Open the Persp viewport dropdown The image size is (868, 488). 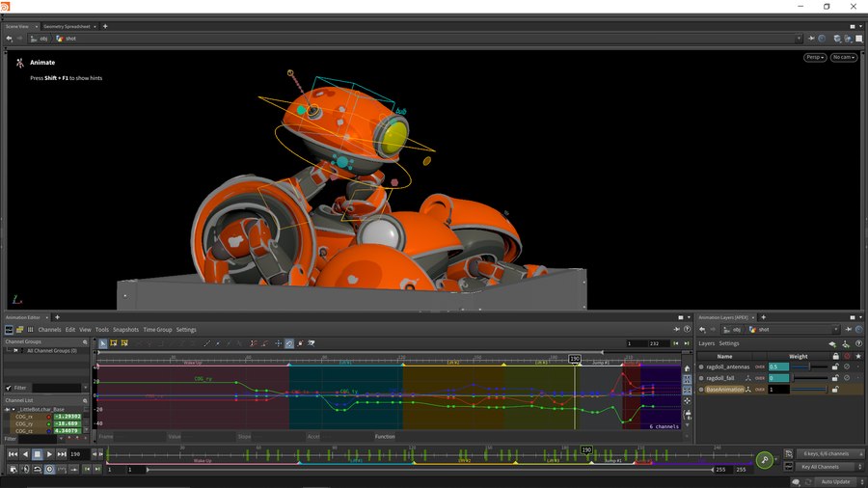coord(815,57)
